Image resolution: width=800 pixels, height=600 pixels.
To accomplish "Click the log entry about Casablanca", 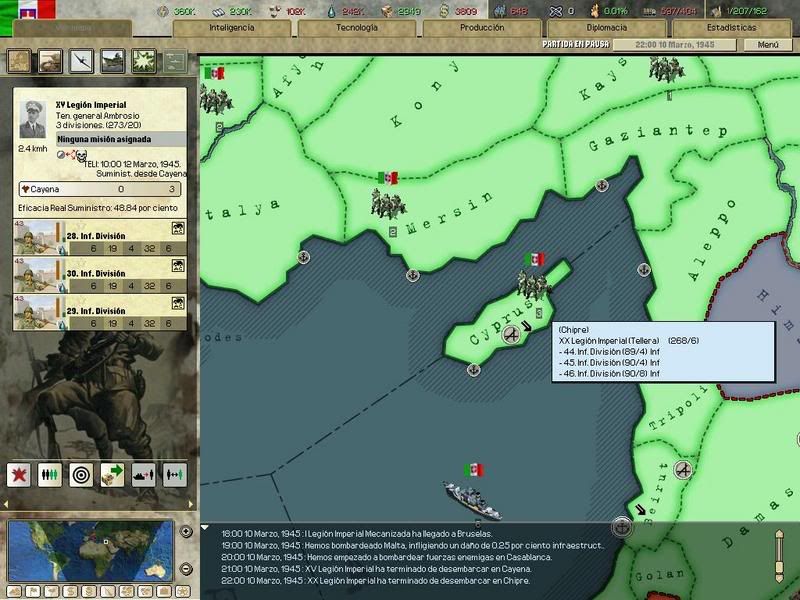I will [386, 557].
